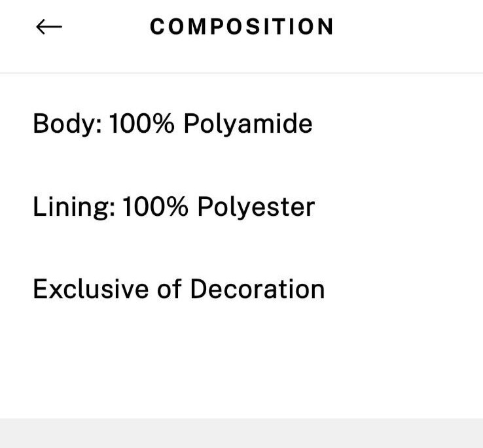Click the percent sign in the Lining line
The image size is (483, 448).
pyautogui.click(x=178, y=207)
